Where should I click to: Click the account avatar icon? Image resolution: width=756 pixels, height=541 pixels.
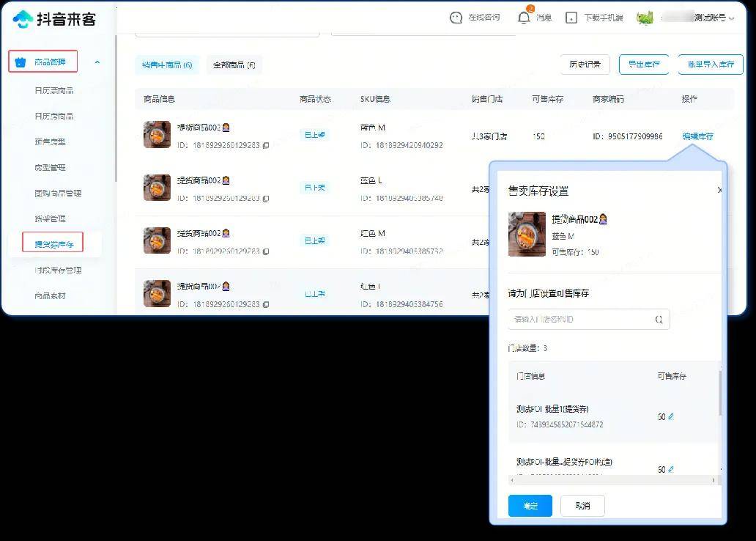(x=645, y=18)
